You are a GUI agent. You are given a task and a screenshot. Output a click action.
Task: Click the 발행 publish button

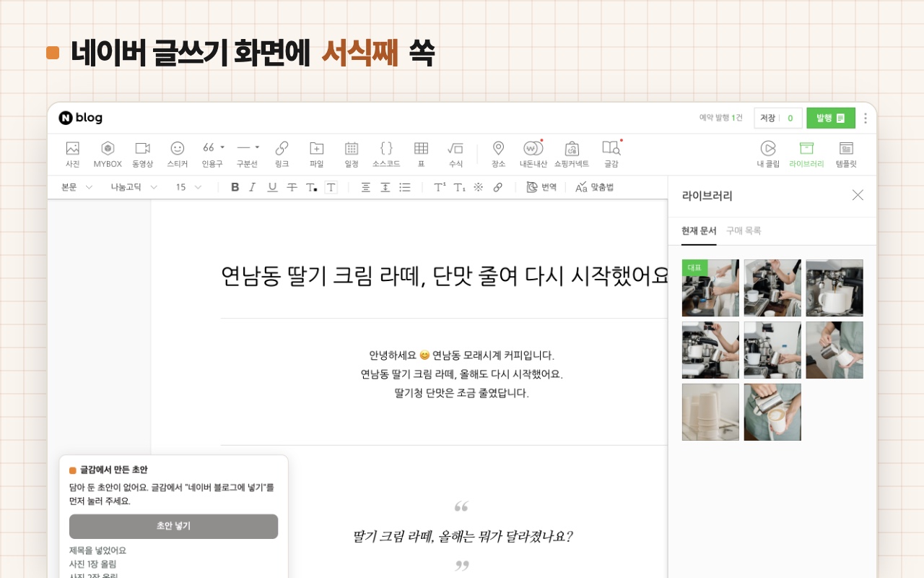831,118
